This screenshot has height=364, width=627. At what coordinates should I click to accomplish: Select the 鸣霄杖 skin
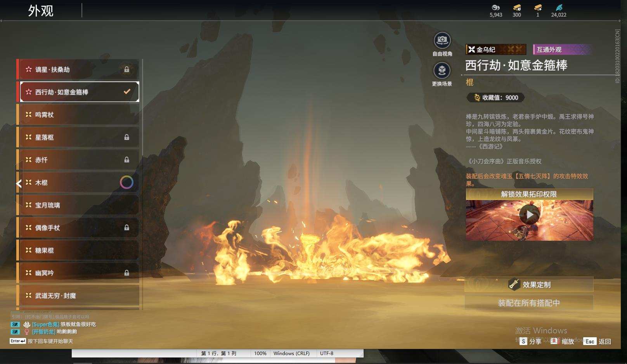click(x=78, y=114)
